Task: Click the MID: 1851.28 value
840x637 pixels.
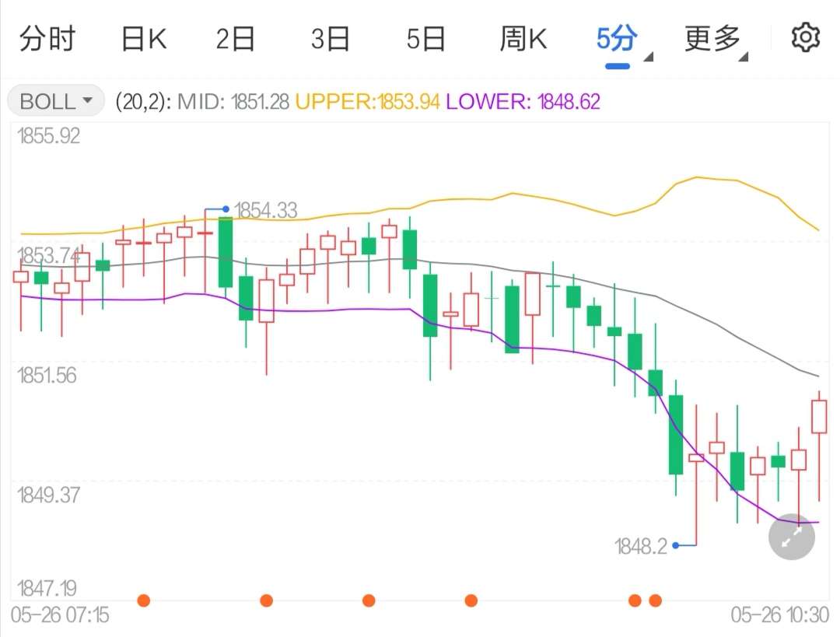Action: tap(233, 101)
